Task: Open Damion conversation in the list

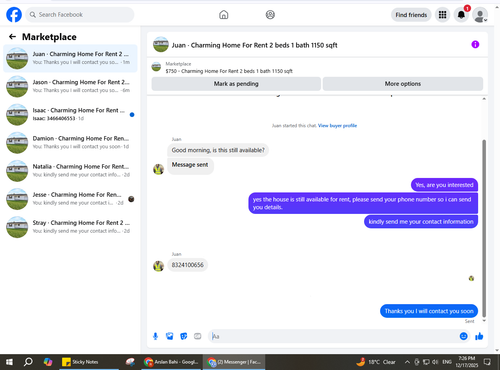Action: (x=70, y=142)
